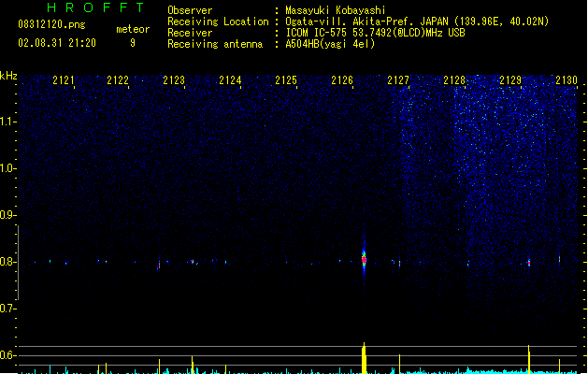Screen dimensions: 588x374
Task: Click the 0.8 kHz axis label
Action: click(7, 262)
